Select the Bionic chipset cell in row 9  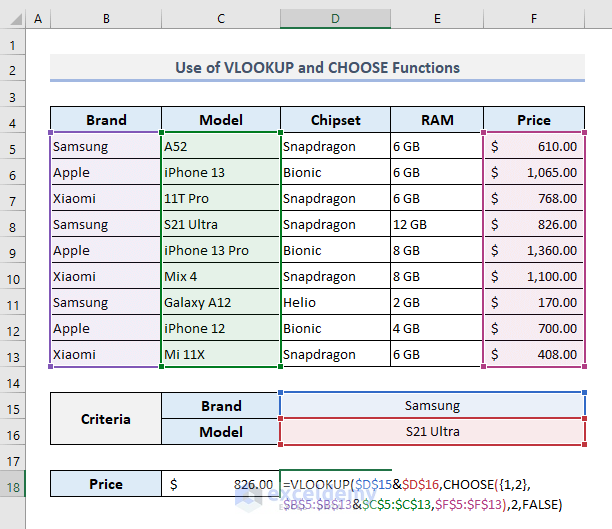(x=335, y=250)
